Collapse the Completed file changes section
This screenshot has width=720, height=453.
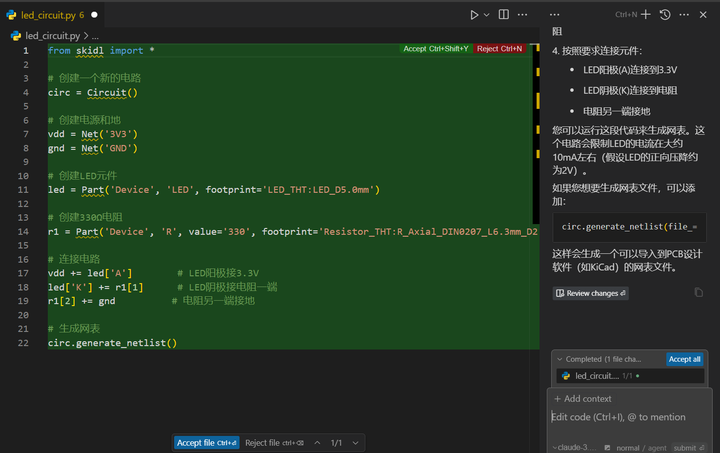pos(559,359)
